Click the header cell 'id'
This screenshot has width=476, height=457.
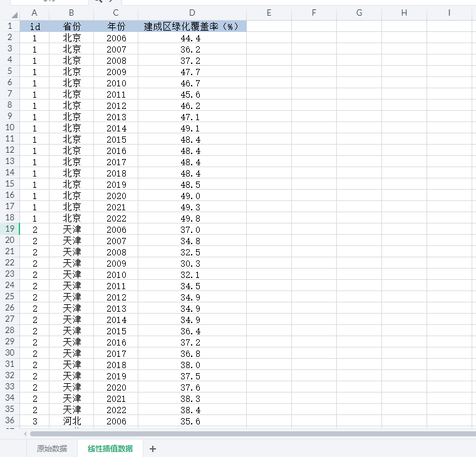pos(34,26)
